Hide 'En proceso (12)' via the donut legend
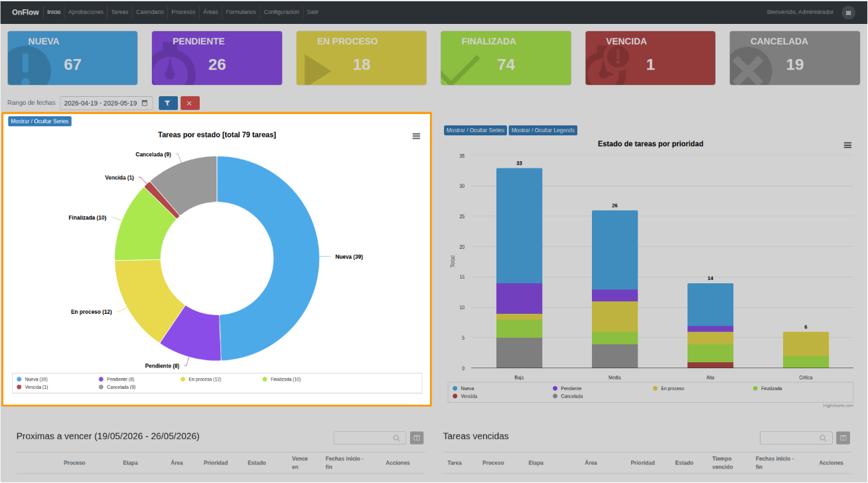The width and height of the screenshot is (868, 483). coord(200,379)
